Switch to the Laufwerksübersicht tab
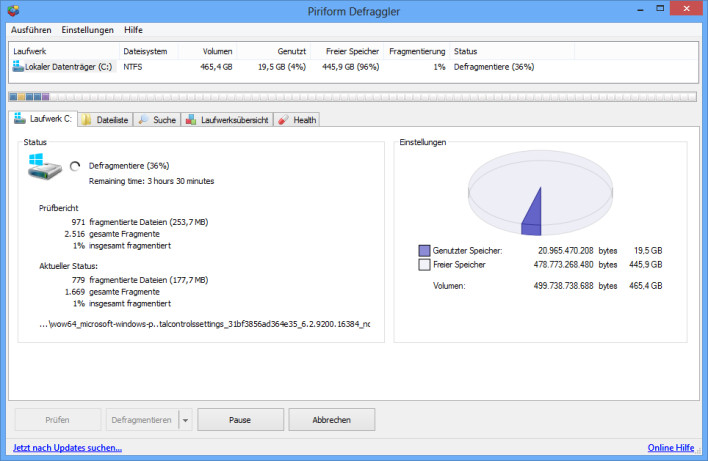 227,120
